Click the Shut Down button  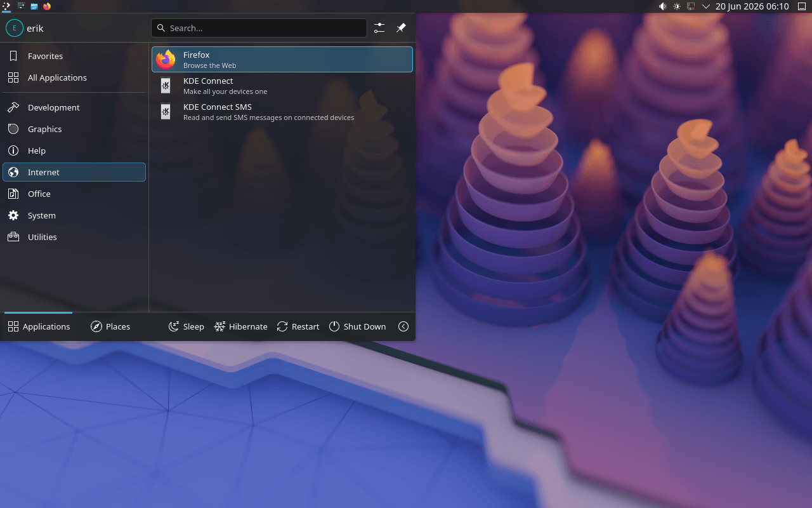[357, 326]
